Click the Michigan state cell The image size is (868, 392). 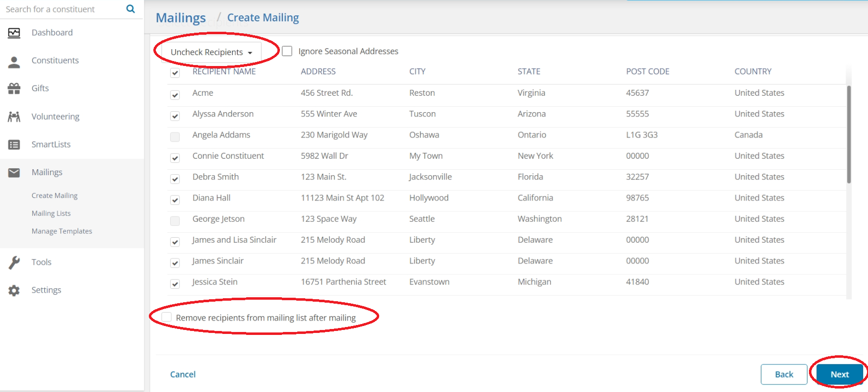point(534,281)
